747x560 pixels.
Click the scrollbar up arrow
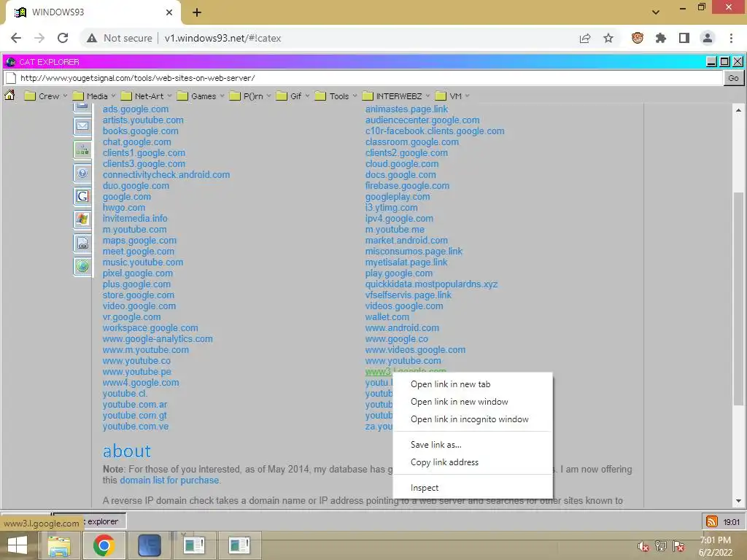tap(738, 111)
